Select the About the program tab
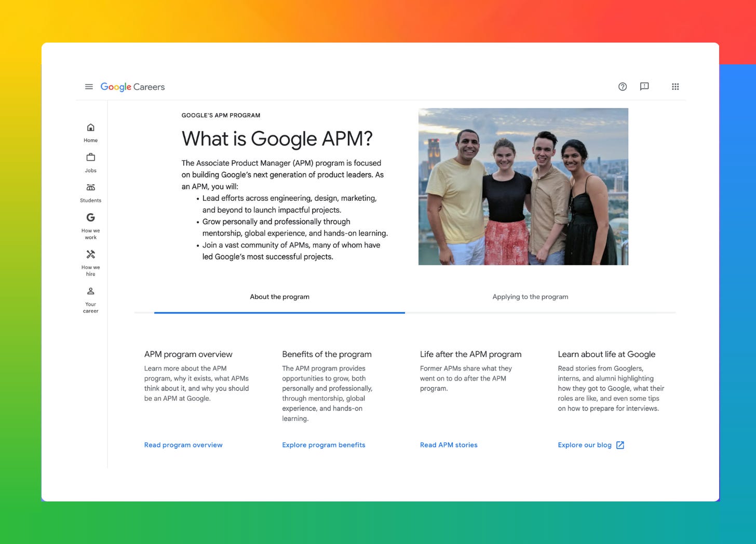 tap(280, 297)
